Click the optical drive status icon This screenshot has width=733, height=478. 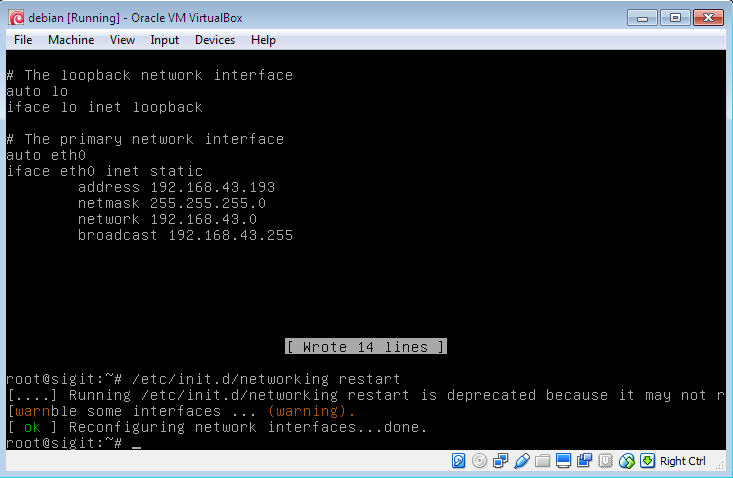click(479, 461)
